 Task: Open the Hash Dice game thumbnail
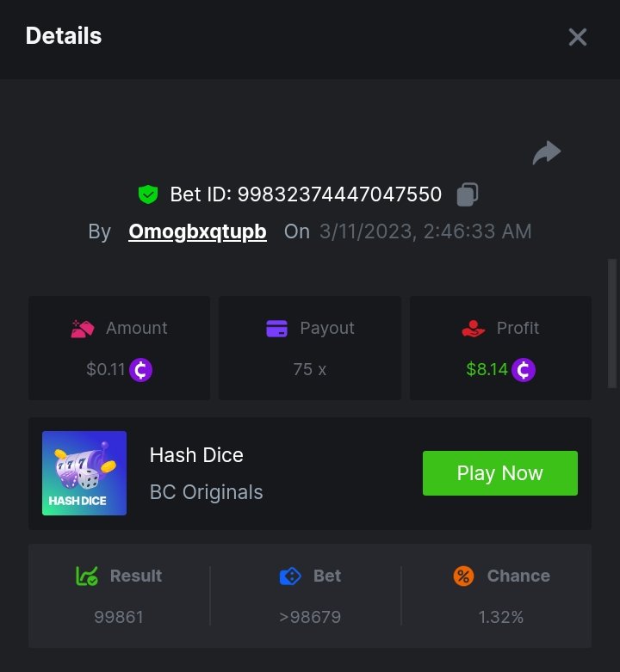(84, 473)
